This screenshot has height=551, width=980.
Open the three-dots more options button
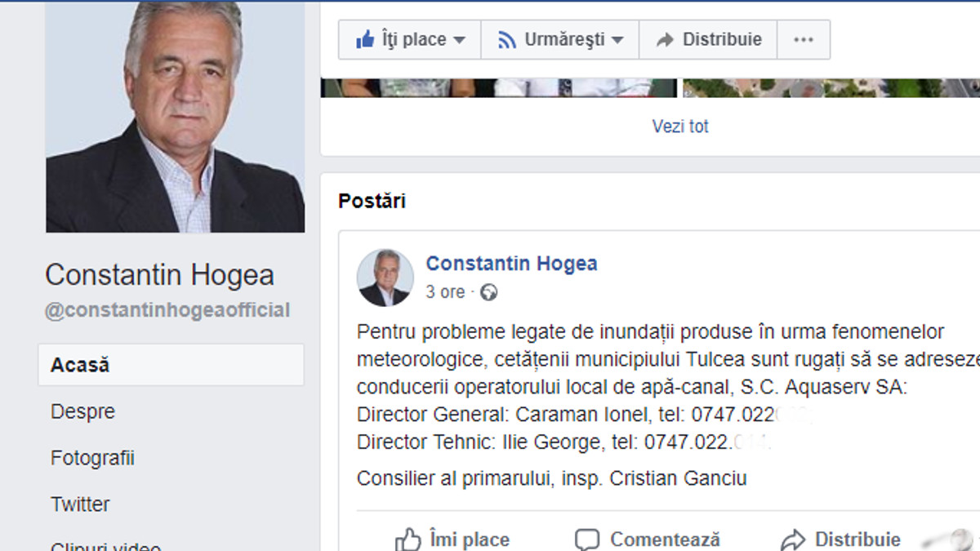pyautogui.click(x=804, y=39)
